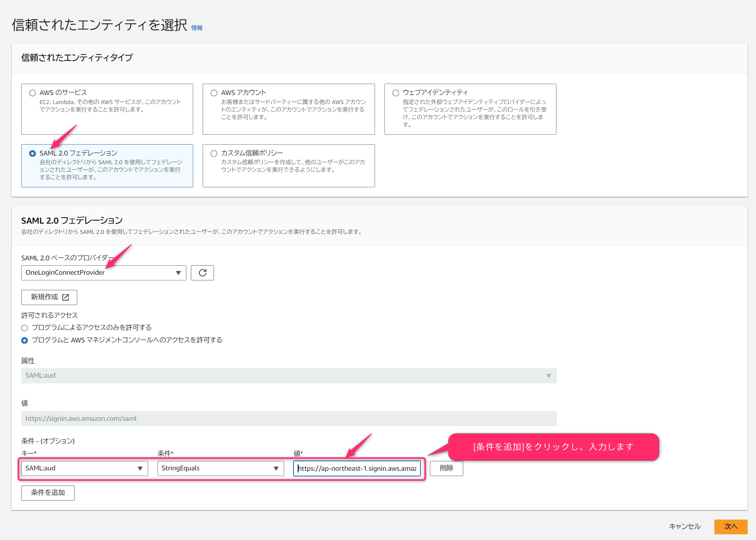Image resolution: width=756 pixels, height=540 pixels.
Task: Click the 条件 - (オプション) label
Action: pyautogui.click(x=48, y=441)
